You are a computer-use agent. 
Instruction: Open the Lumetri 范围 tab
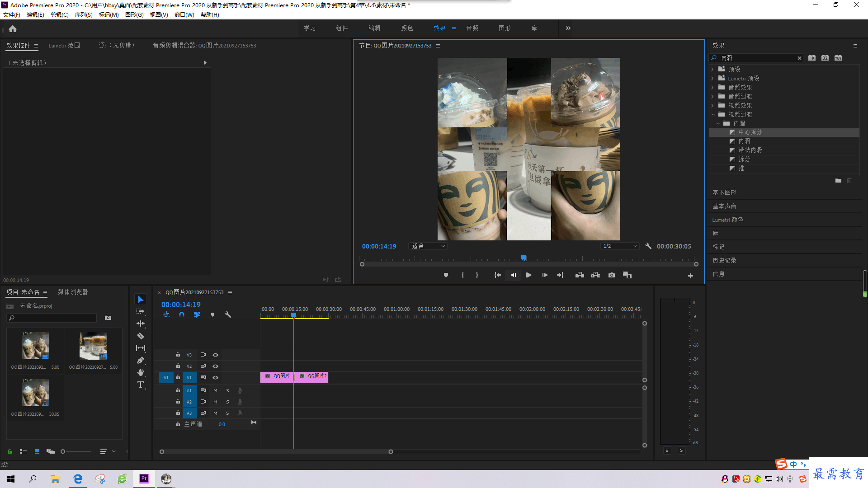tap(64, 46)
